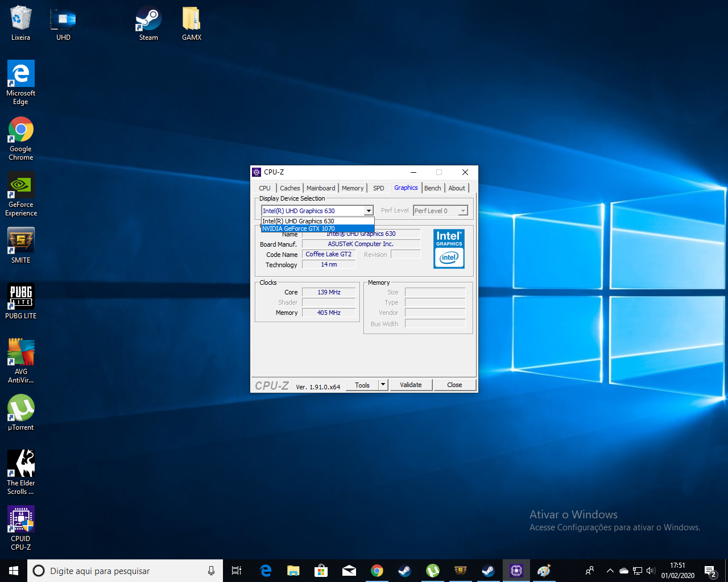Click the OneDrive cloud tray icon
The height and width of the screenshot is (582, 728).
tap(623, 571)
